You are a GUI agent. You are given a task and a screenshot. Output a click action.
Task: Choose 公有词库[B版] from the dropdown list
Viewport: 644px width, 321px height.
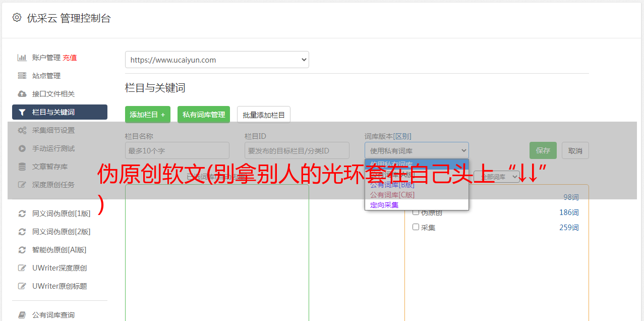coord(392,185)
